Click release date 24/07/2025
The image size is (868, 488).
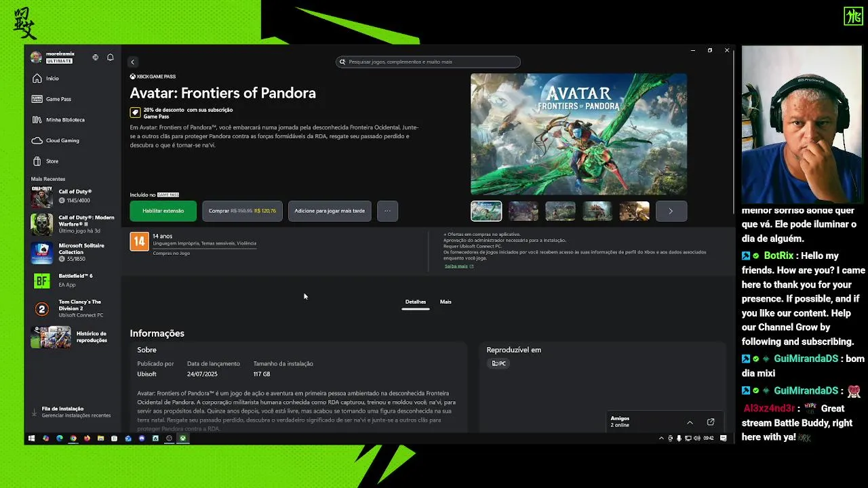202,374
